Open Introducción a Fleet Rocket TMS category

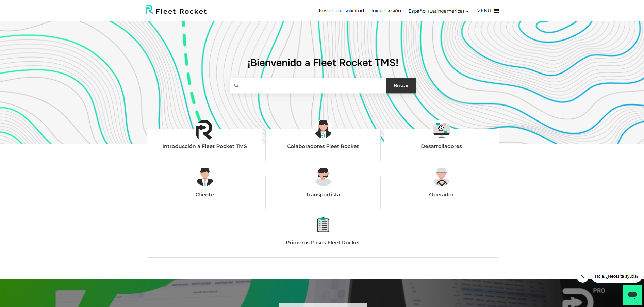[x=204, y=145]
